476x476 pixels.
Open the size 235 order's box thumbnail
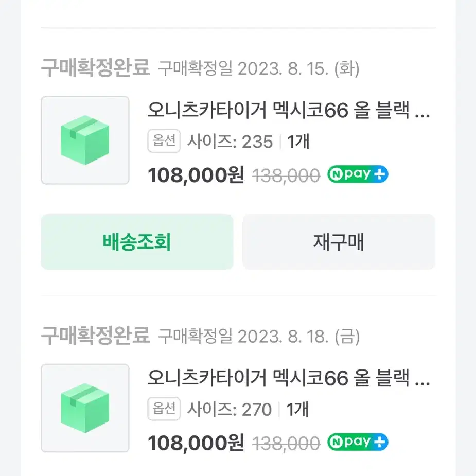click(85, 140)
